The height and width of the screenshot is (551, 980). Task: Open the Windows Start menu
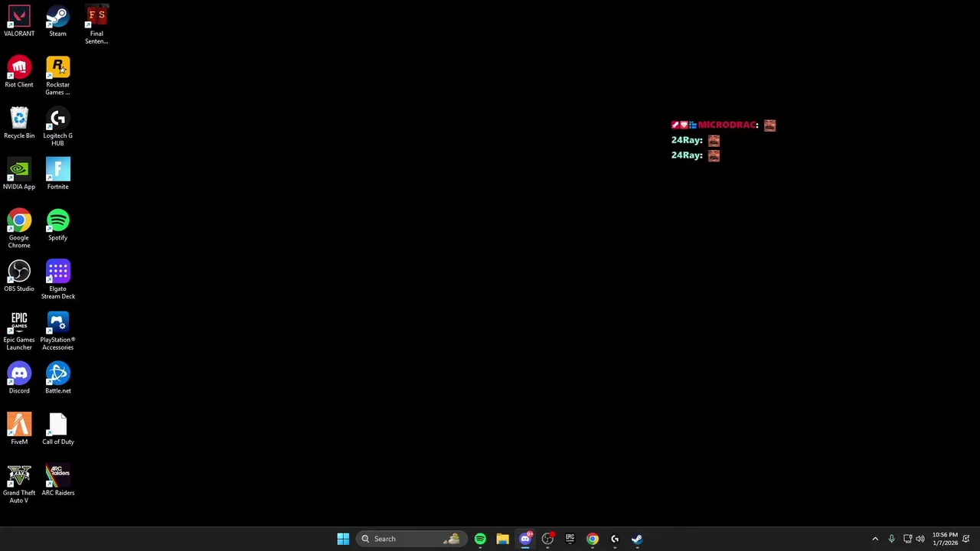coord(343,539)
